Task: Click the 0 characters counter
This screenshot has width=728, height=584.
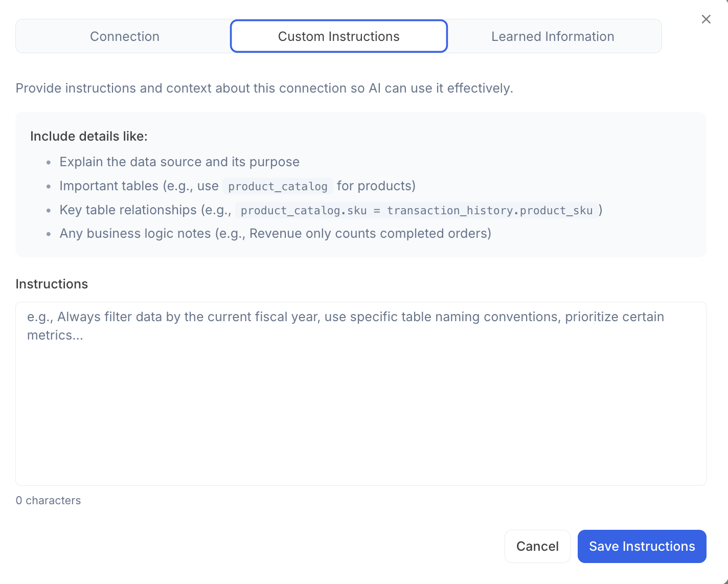Action: click(x=48, y=500)
